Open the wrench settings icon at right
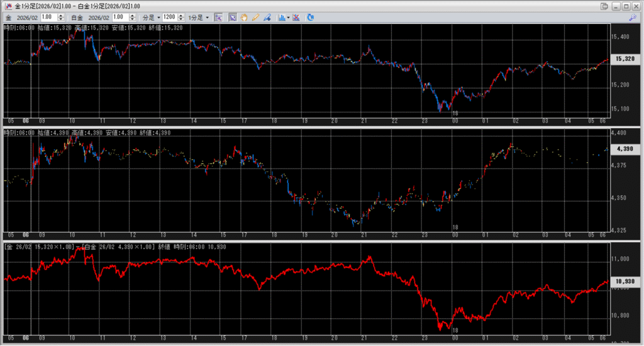Image resolution: width=644 pixels, height=346 pixels. click(633, 18)
